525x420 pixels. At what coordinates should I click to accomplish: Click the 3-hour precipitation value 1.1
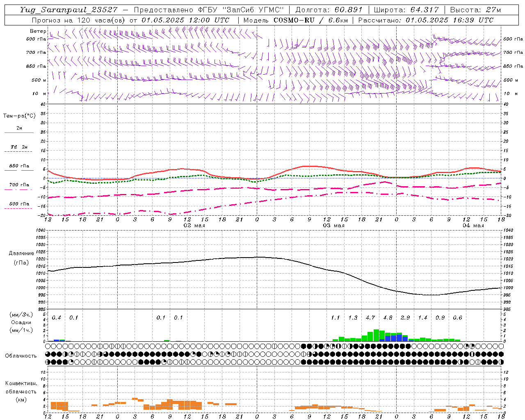[336, 317]
